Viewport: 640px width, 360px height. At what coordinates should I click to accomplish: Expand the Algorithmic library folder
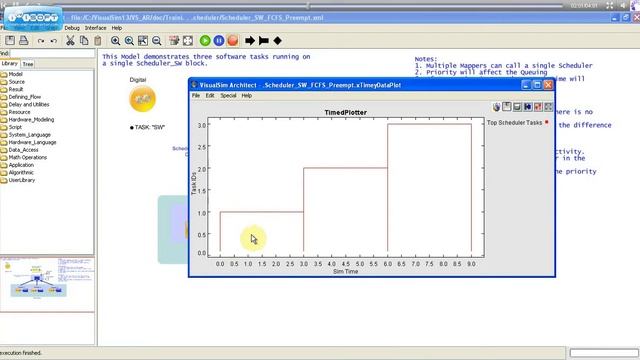point(21,172)
